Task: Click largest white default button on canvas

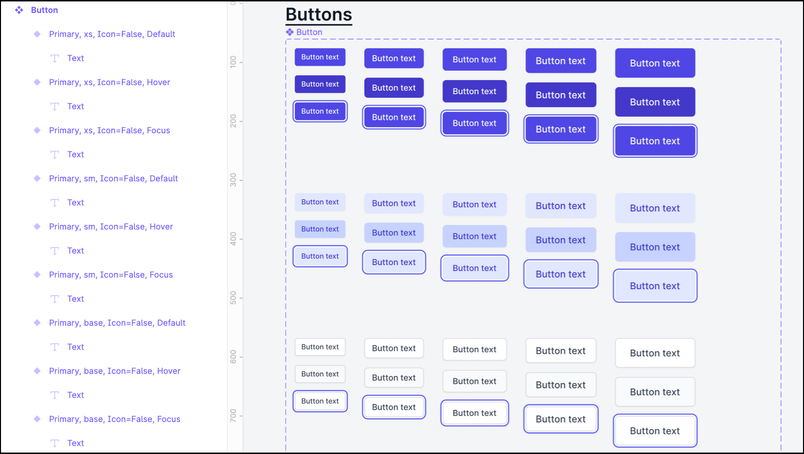Action: pyautogui.click(x=655, y=353)
